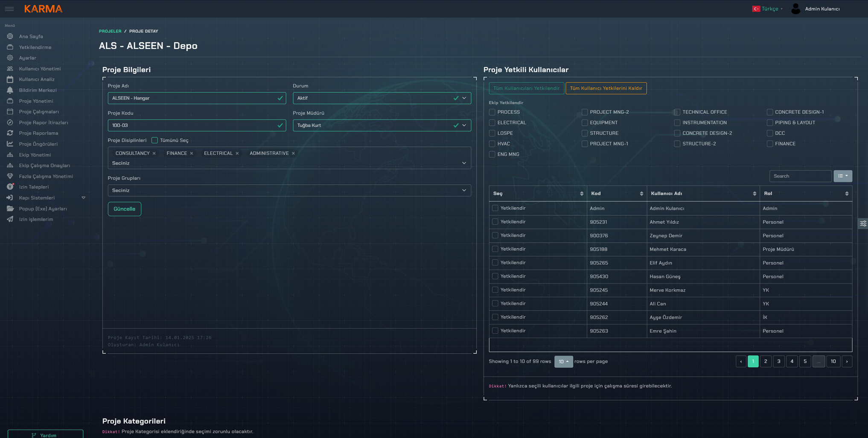Image resolution: width=868 pixels, height=438 pixels.
Task: Click Tüm Kullanıcı Yetkilerini Kaldır button
Action: click(606, 88)
